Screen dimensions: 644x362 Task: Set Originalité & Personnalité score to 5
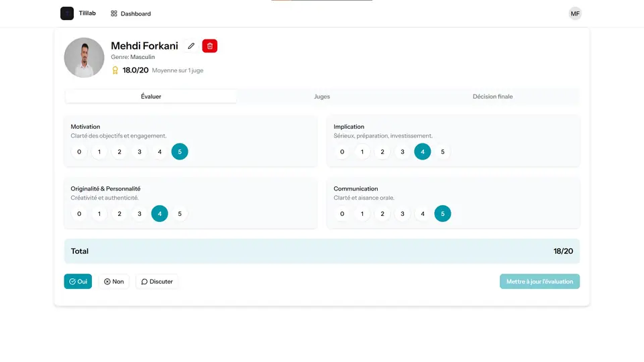(x=180, y=214)
